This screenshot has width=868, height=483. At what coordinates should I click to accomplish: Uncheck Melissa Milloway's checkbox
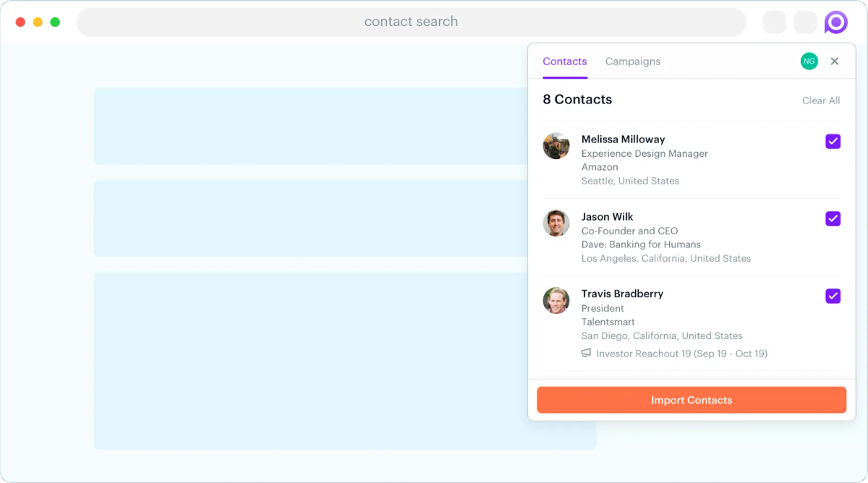833,142
